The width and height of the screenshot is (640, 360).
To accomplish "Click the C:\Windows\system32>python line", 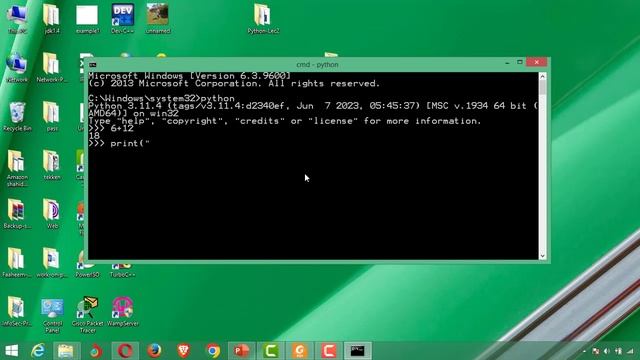I will [x=162, y=98].
